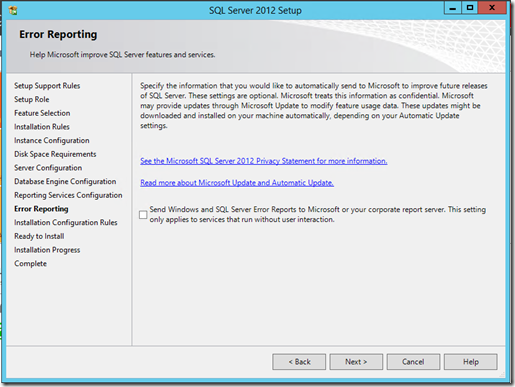Select Ready to Install step
Screen dimensions: 515x387
pyautogui.click(x=39, y=236)
